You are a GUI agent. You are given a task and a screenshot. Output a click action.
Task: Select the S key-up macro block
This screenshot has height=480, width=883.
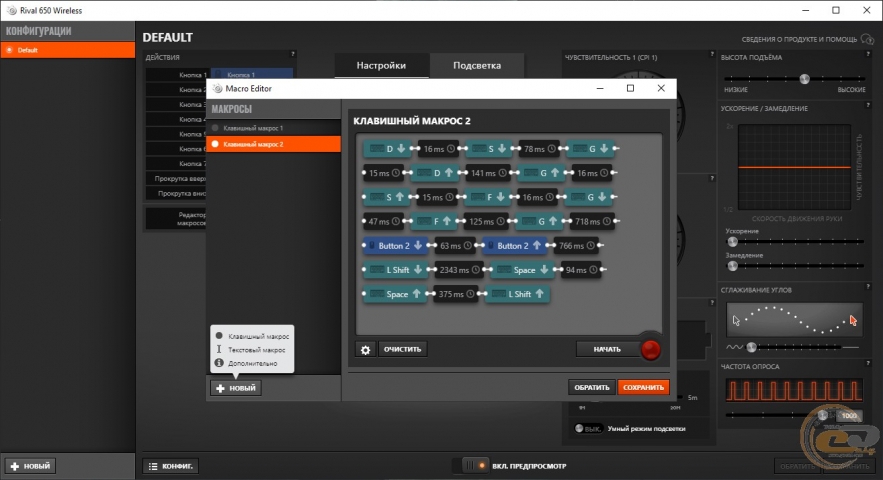click(x=386, y=197)
